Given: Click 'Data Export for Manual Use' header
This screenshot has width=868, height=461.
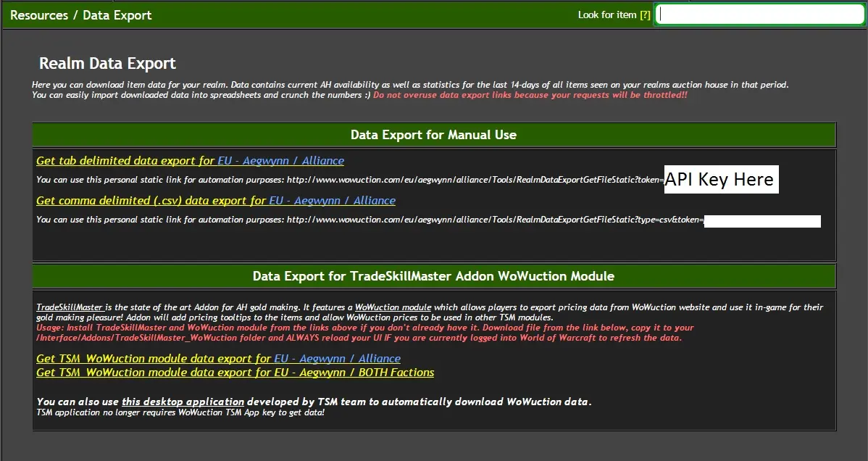Looking at the screenshot, I should (433, 135).
